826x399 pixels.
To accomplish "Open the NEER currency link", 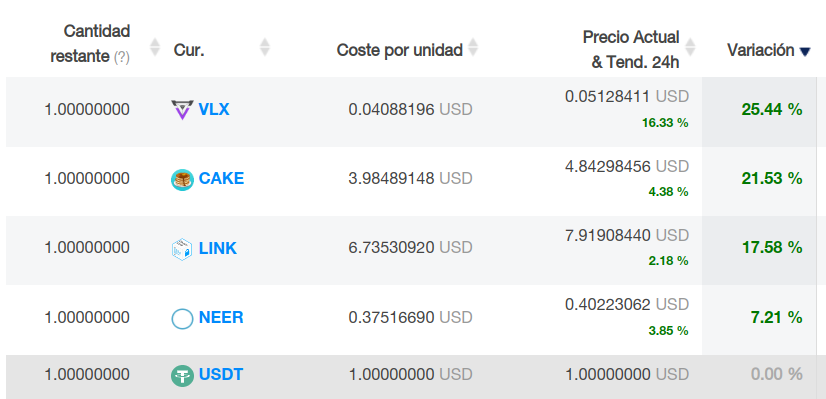I will [221, 318].
